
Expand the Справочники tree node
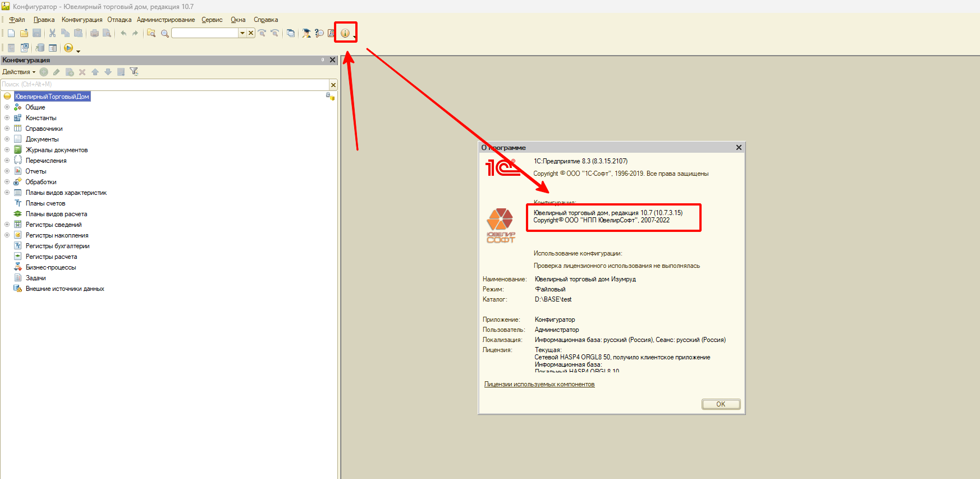click(7, 129)
